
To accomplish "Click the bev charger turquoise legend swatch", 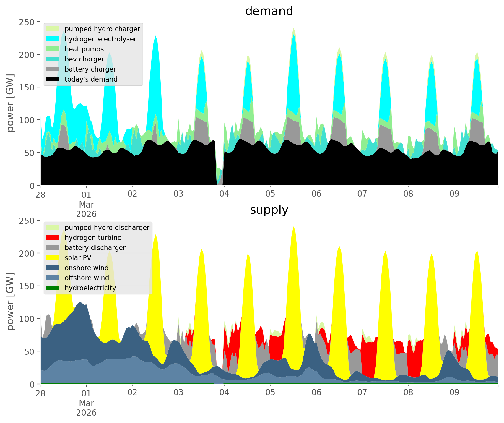I will click(x=53, y=59).
